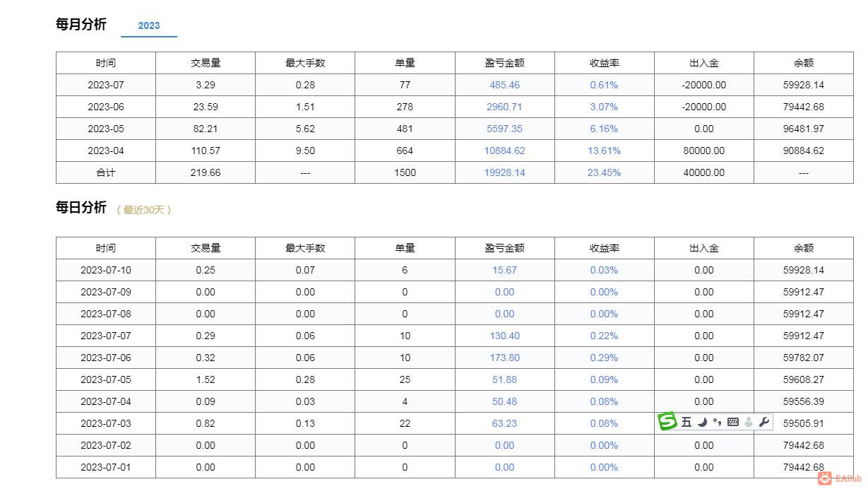Click the 2023-07-05 date cell
868x489 pixels.
point(106,379)
